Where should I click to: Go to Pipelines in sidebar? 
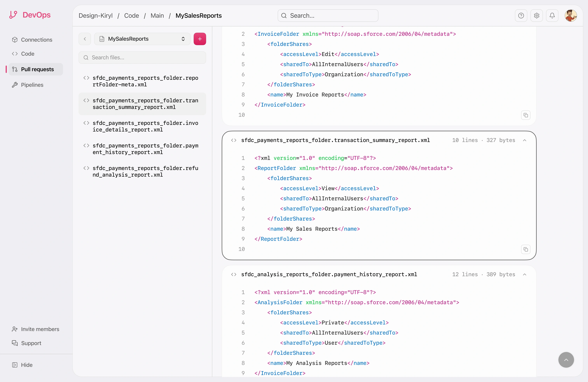32,85
